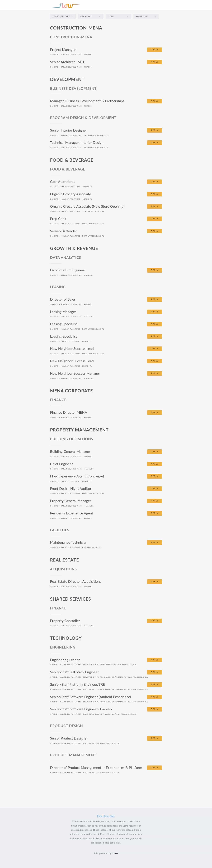Click the Lever logo in the footer
Viewport: 212px width, 868px height.
click(x=115, y=854)
